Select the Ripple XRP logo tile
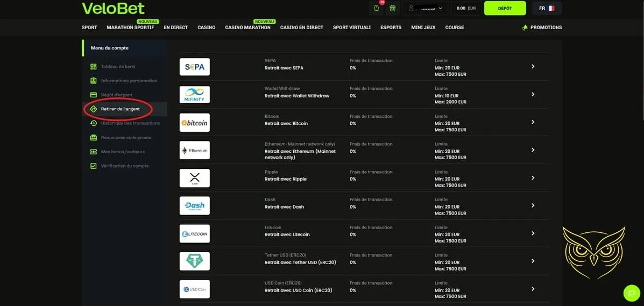This screenshot has height=306, width=644. pyautogui.click(x=194, y=178)
